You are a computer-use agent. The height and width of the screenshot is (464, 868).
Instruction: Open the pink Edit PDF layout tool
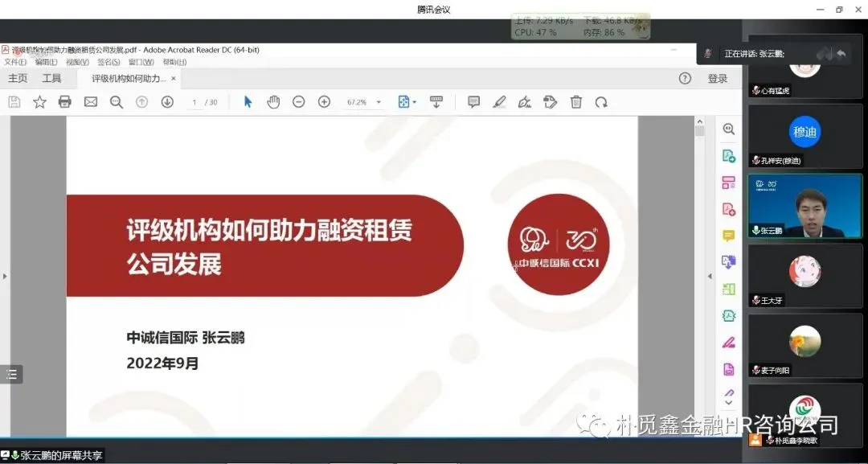pyautogui.click(x=729, y=183)
